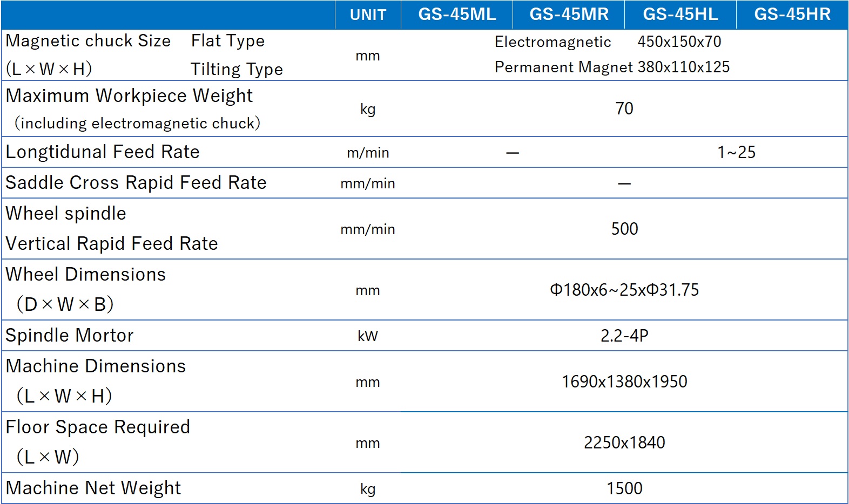
Task: Select the Electromagnetic 450x150x70 value
Action: [608, 42]
